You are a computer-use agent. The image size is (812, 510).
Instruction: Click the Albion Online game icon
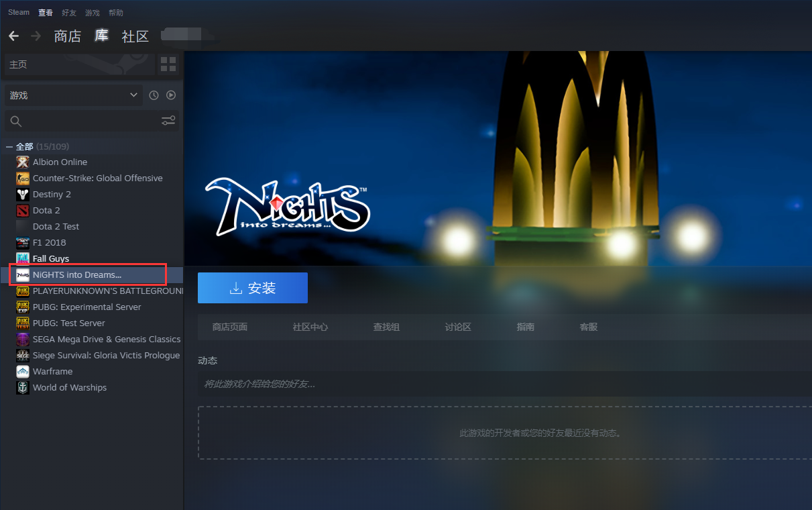[23, 162]
